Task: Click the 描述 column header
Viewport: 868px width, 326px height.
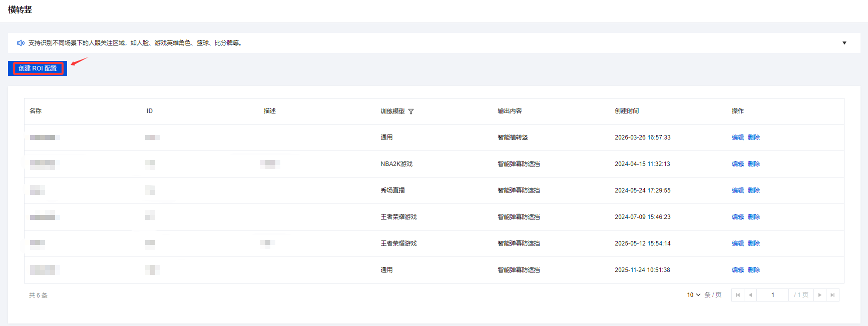Action: tap(270, 111)
